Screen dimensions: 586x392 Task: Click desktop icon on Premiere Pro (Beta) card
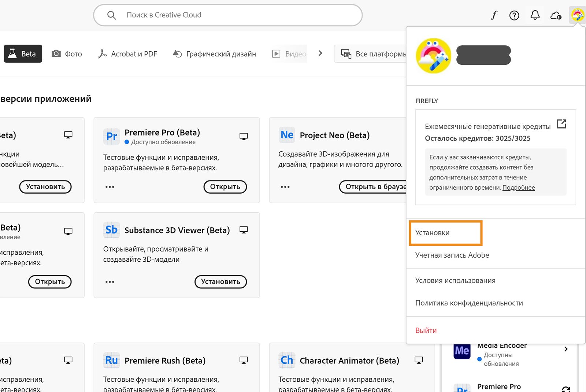coord(244,137)
